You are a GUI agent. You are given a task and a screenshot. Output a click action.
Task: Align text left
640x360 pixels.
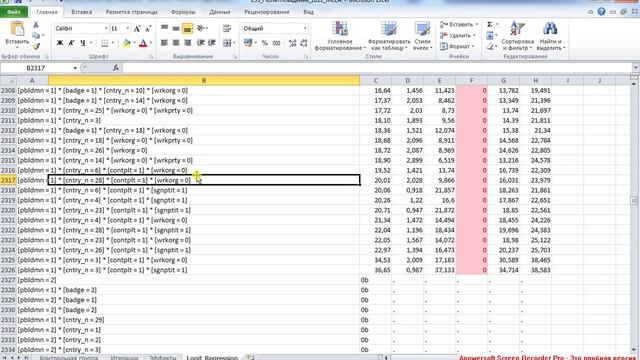point(164,42)
